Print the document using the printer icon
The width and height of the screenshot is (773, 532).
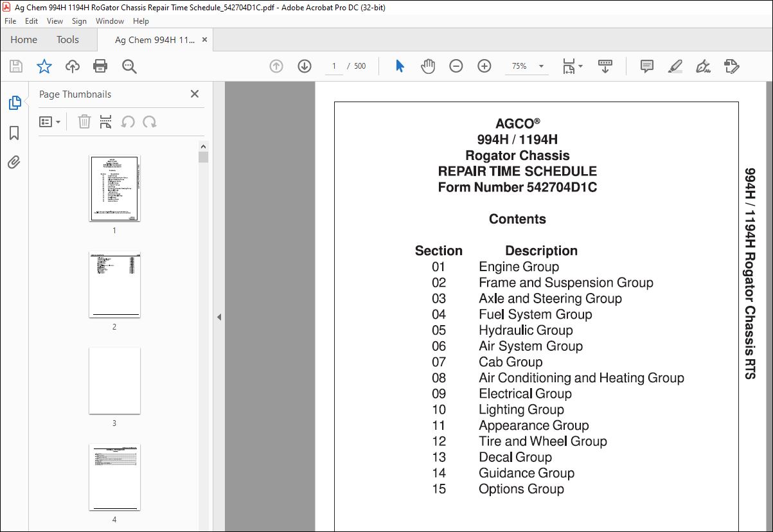point(100,66)
